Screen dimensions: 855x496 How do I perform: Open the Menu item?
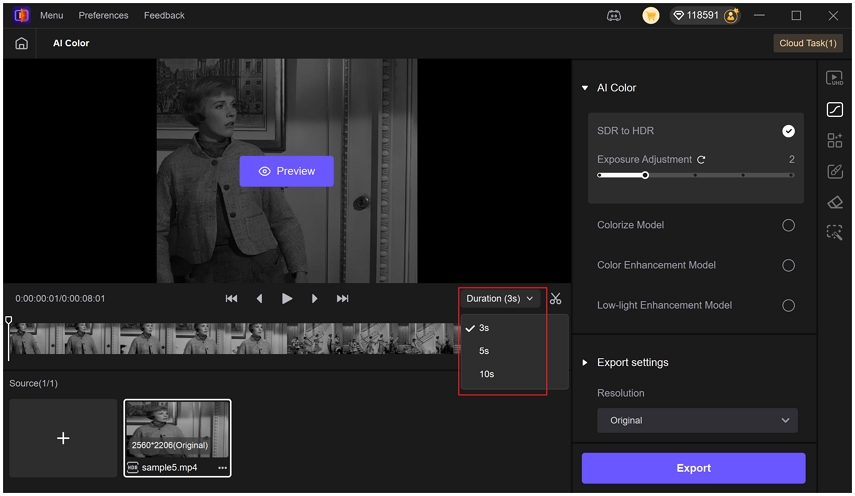pyautogui.click(x=51, y=15)
